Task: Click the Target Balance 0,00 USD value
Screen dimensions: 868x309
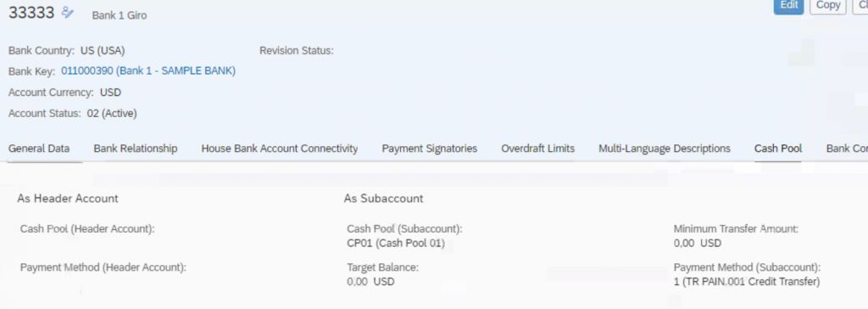Action: click(371, 282)
